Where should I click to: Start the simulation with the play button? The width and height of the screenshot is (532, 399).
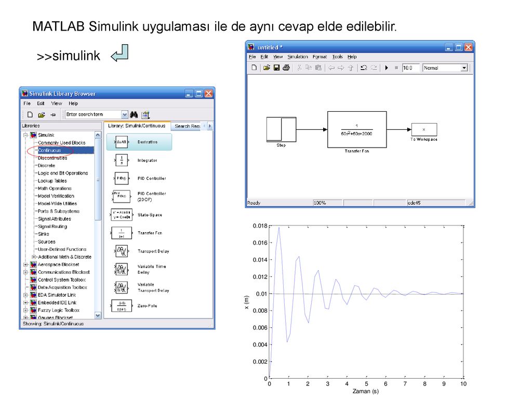point(387,68)
